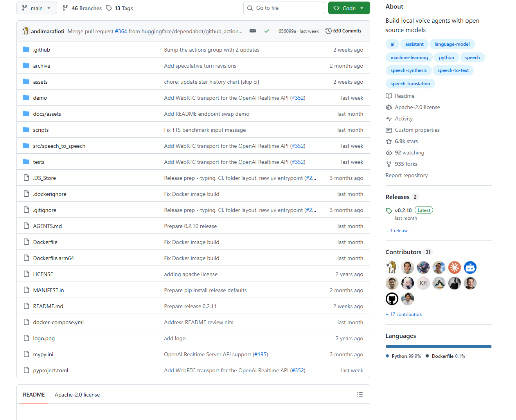Open the 630 Commits history
The height and width of the screenshot is (420, 516).
pos(343,31)
